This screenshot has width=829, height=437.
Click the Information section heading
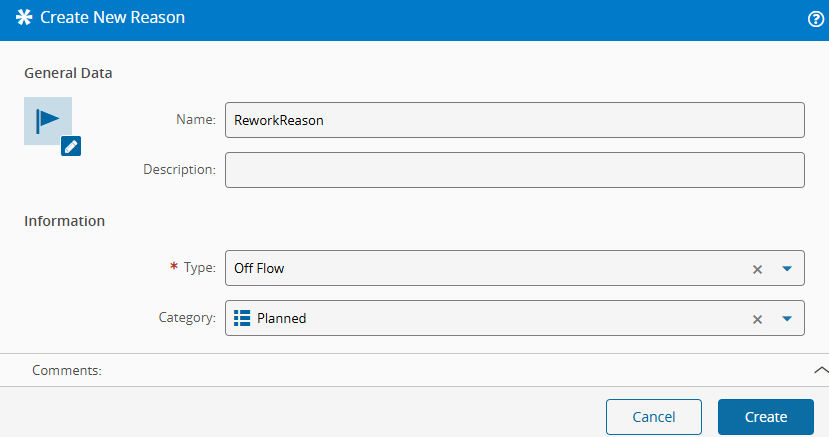pos(65,221)
